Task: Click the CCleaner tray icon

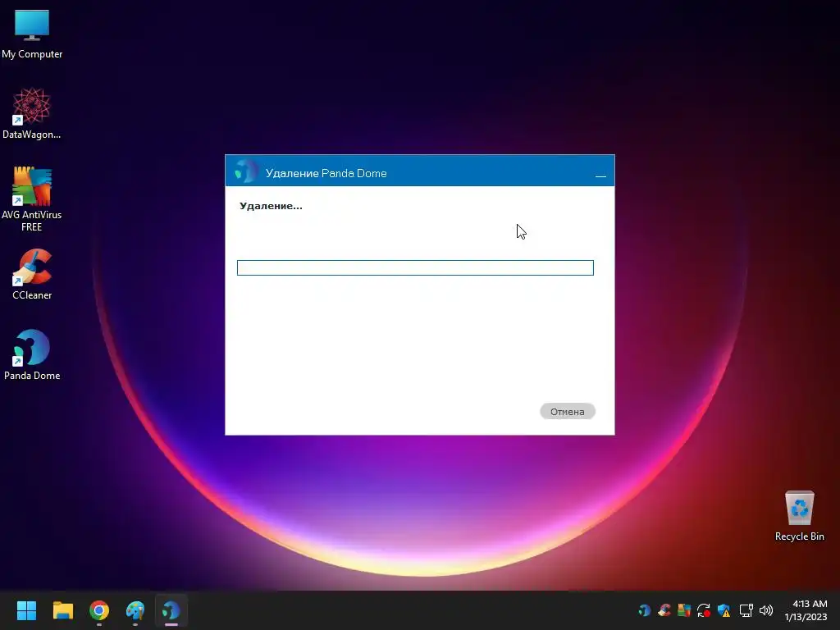Action: (664, 610)
